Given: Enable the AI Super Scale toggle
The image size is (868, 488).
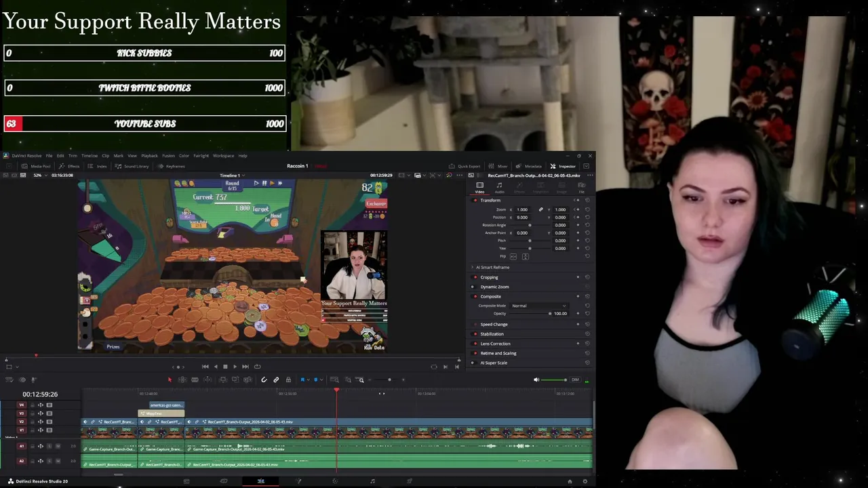Looking at the screenshot, I should point(475,363).
